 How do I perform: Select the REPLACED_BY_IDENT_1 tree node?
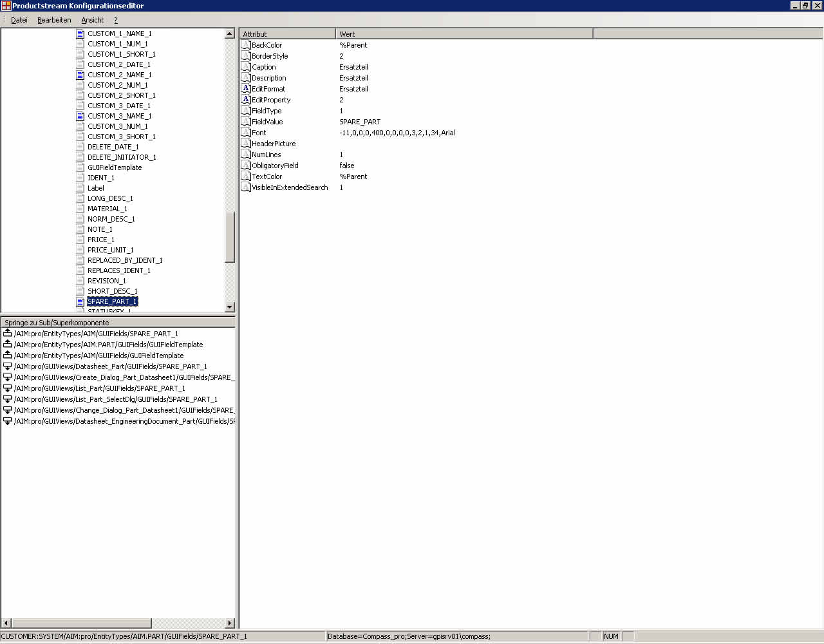pos(125,260)
